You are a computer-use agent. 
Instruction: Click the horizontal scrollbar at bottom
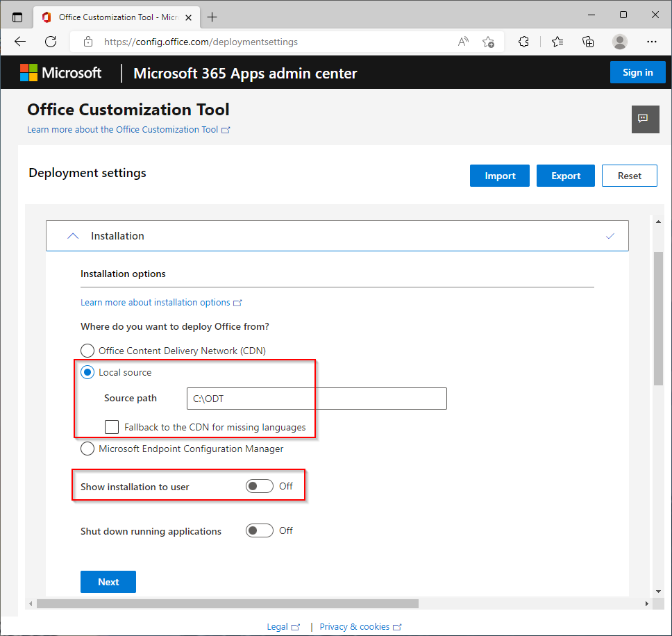coord(228,603)
